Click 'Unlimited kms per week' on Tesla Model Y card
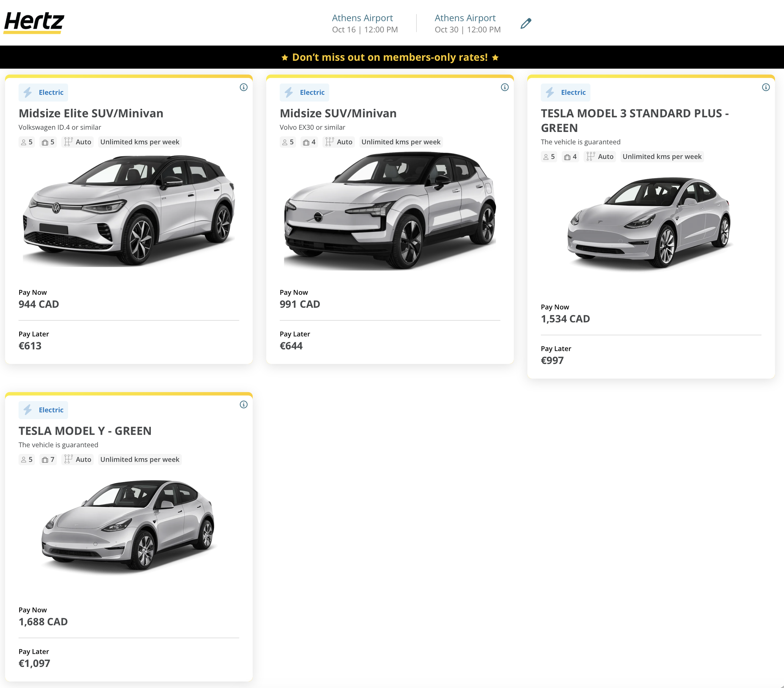The height and width of the screenshot is (688, 784). click(x=140, y=459)
